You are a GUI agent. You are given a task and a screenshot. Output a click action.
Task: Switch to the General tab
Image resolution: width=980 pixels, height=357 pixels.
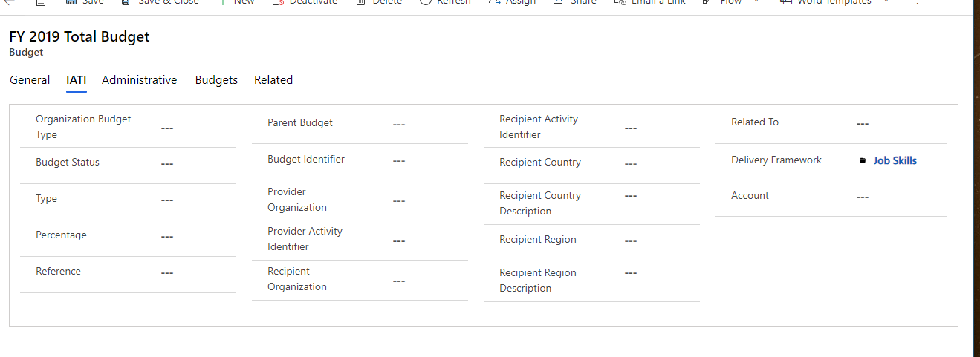(30, 80)
